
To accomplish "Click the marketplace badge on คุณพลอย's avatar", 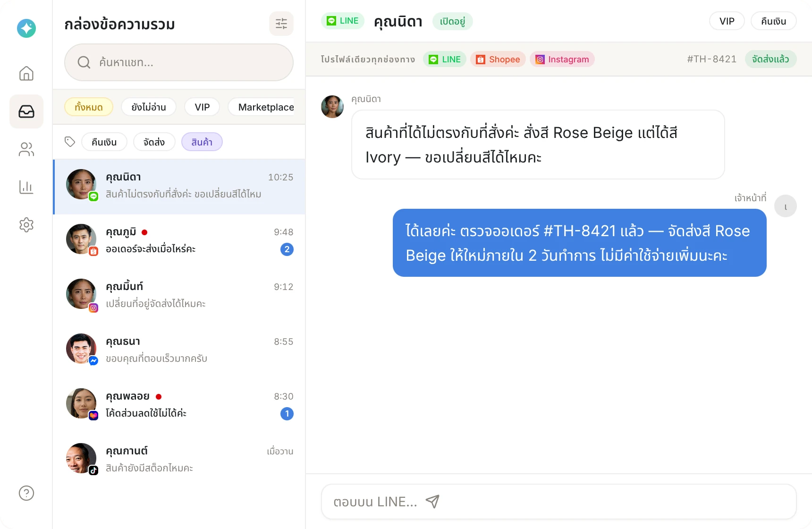I will point(93,416).
